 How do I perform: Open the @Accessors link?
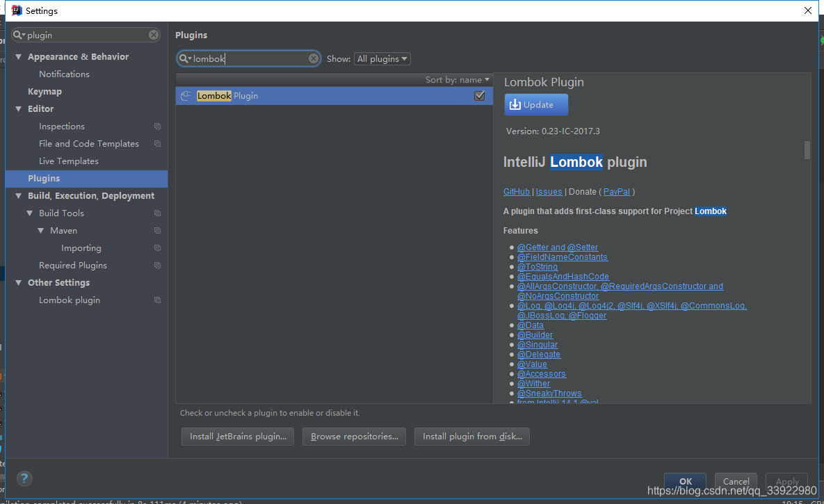click(542, 374)
